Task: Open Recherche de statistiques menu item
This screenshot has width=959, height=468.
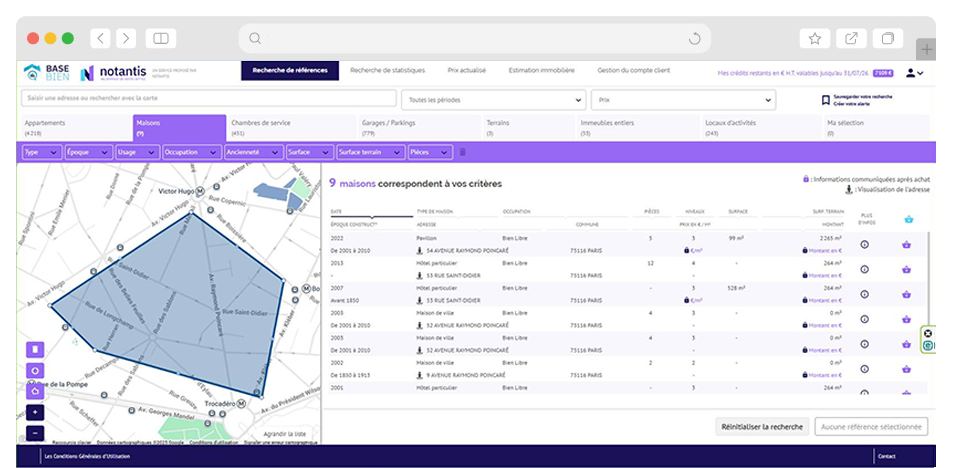Action: [x=387, y=71]
